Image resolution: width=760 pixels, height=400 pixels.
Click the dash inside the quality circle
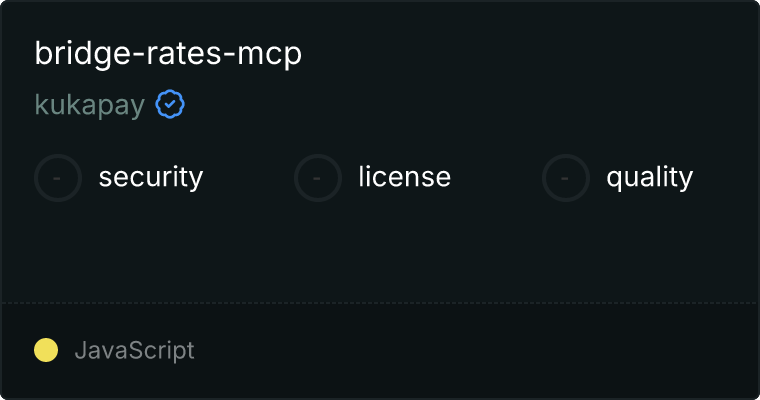pos(565,178)
